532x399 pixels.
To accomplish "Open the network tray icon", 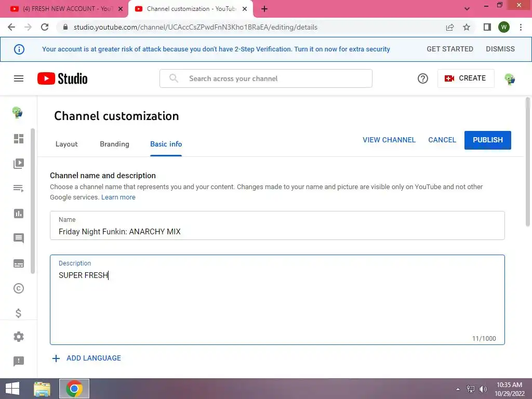I will [x=470, y=389].
